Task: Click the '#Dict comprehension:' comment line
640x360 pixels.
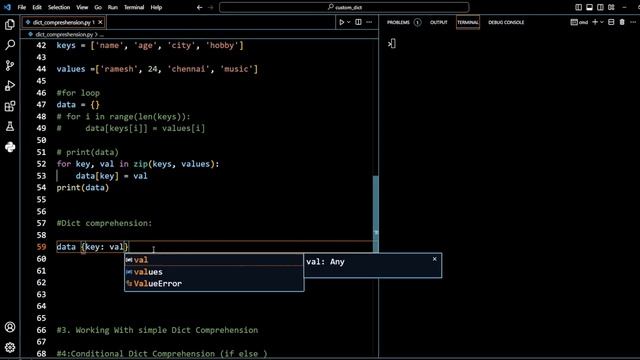Action: click(x=104, y=223)
